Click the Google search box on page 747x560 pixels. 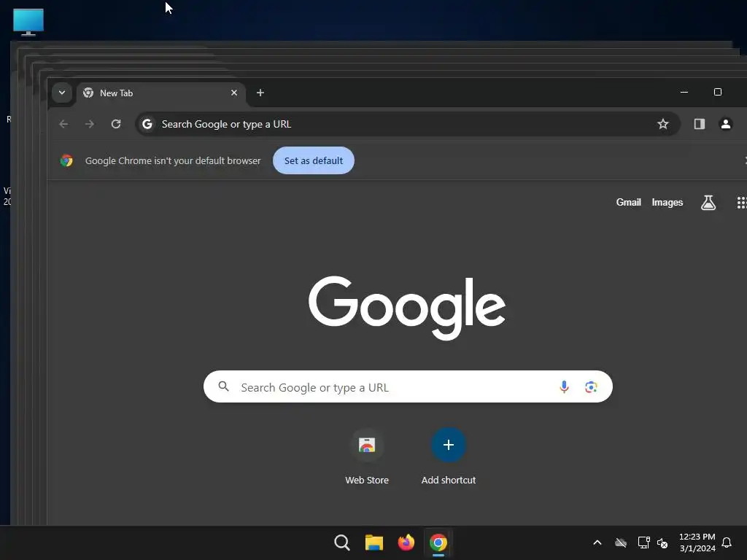point(408,386)
